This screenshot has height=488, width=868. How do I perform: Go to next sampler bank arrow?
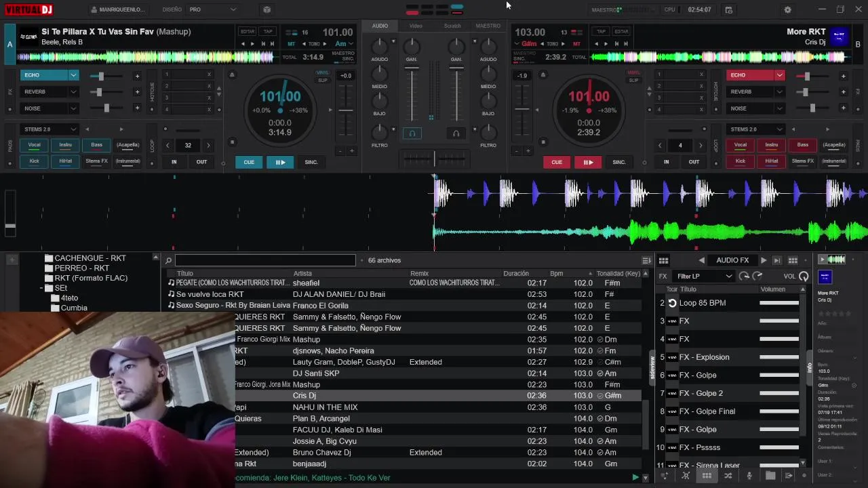pyautogui.click(x=764, y=260)
